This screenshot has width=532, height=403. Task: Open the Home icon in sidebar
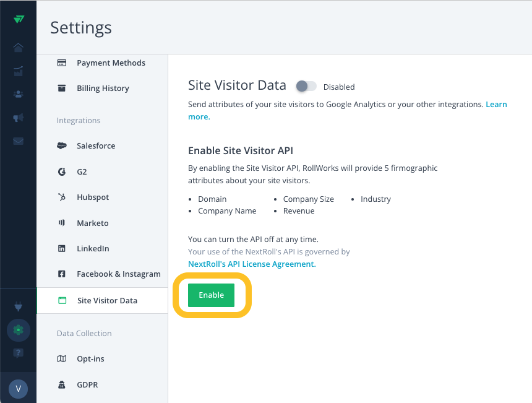point(19,48)
